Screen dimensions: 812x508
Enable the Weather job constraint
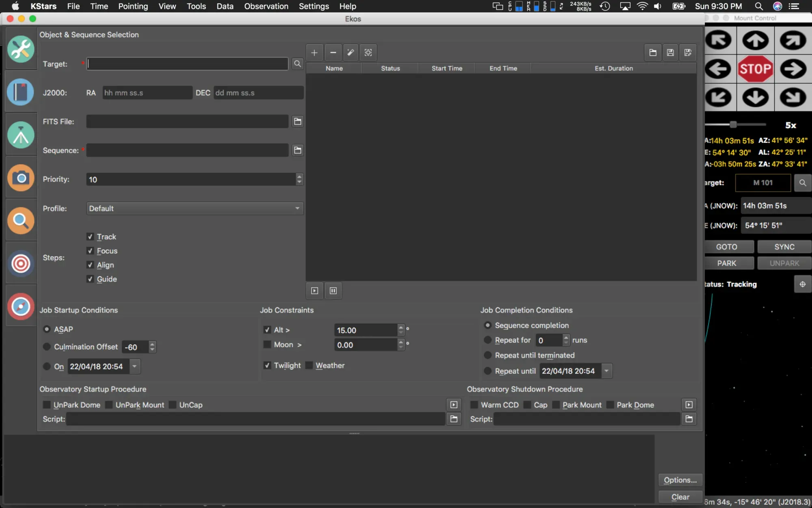pyautogui.click(x=309, y=365)
